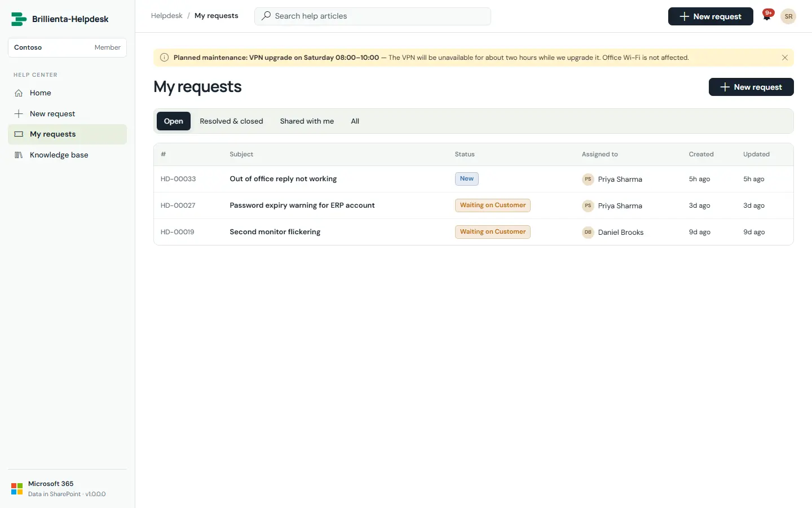Click the plus icon beside New request in sidebar
Image resolution: width=812 pixels, height=508 pixels.
[x=19, y=113]
